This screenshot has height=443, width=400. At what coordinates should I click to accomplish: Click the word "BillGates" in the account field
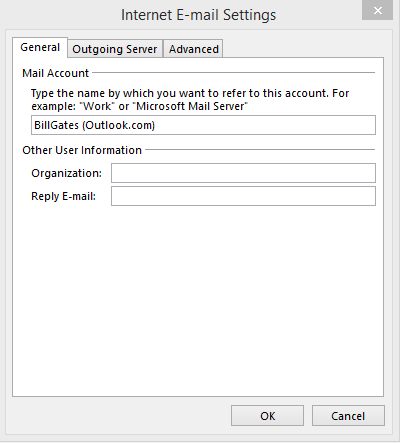coord(56,125)
